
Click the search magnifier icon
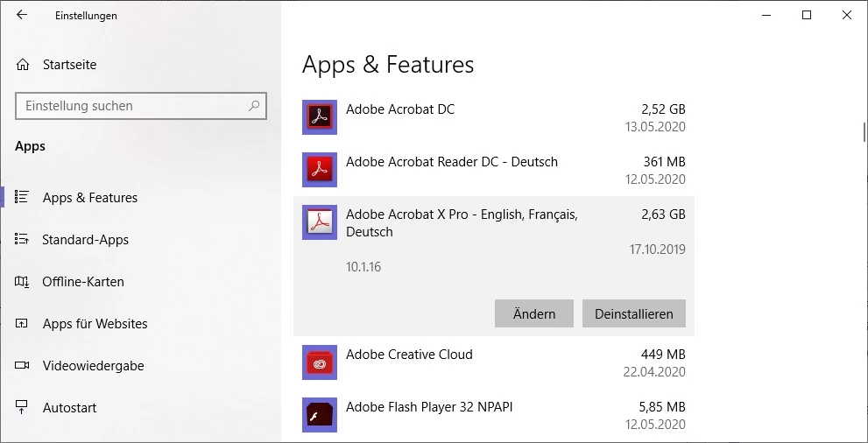pos(254,105)
